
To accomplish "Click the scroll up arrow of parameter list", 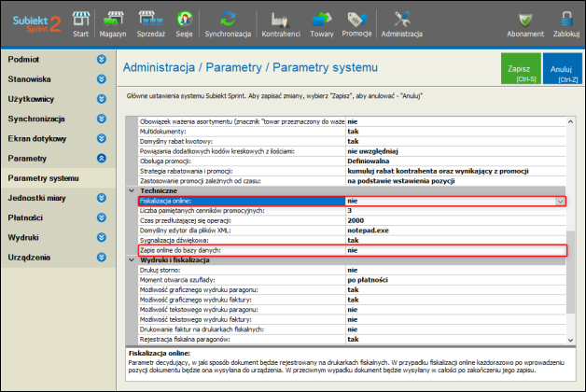I will (x=570, y=121).
